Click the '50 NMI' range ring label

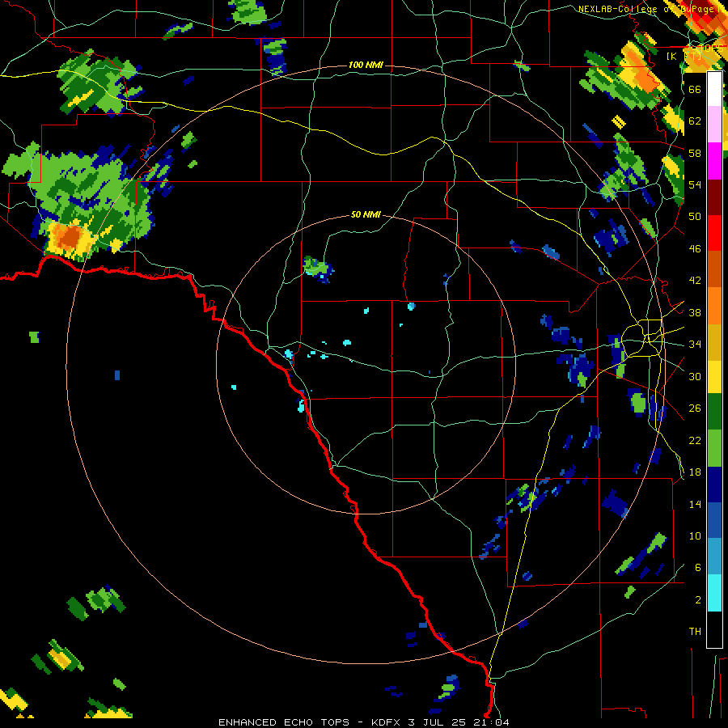[366, 214]
